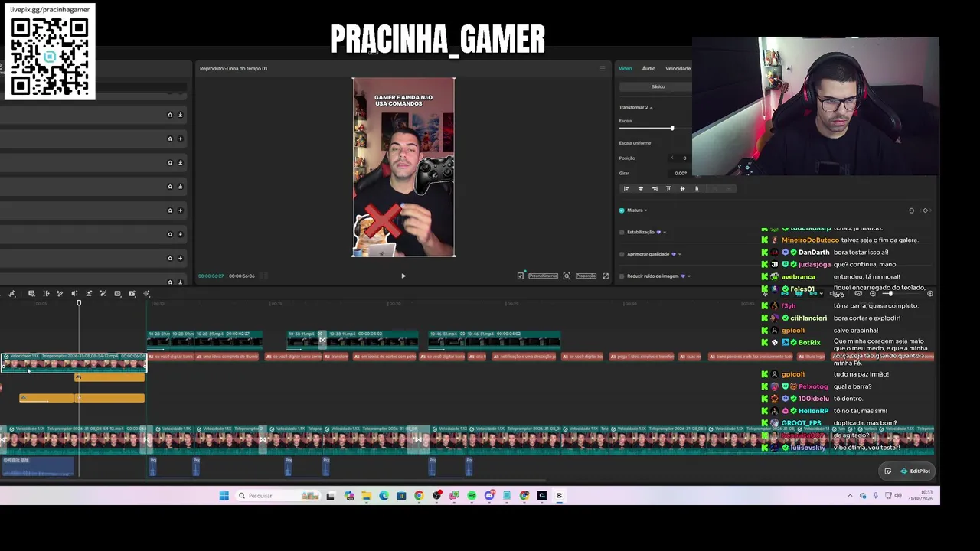Show hidden system tray icons
980x551 pixels.
pyautogui.click(x=850, y=496)
